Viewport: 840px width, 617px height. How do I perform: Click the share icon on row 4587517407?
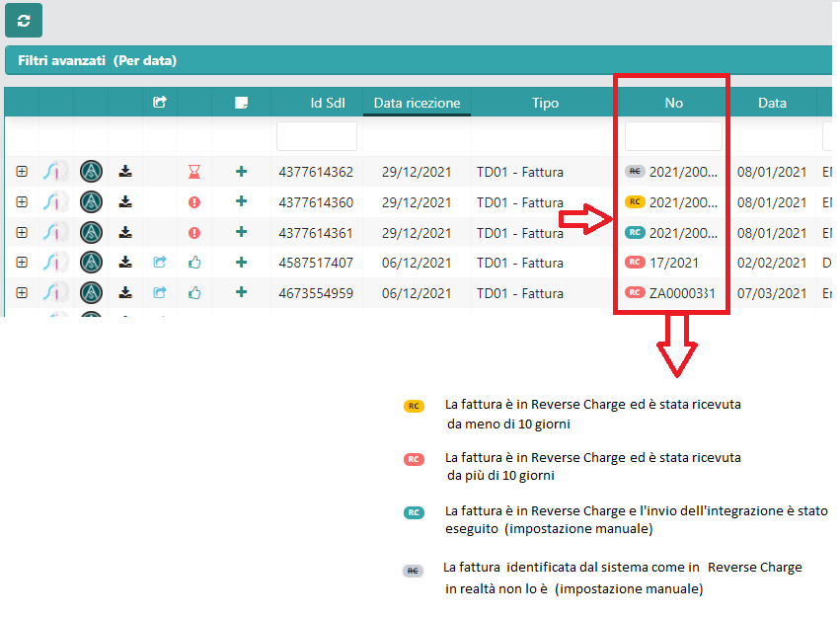coord(160,262)
